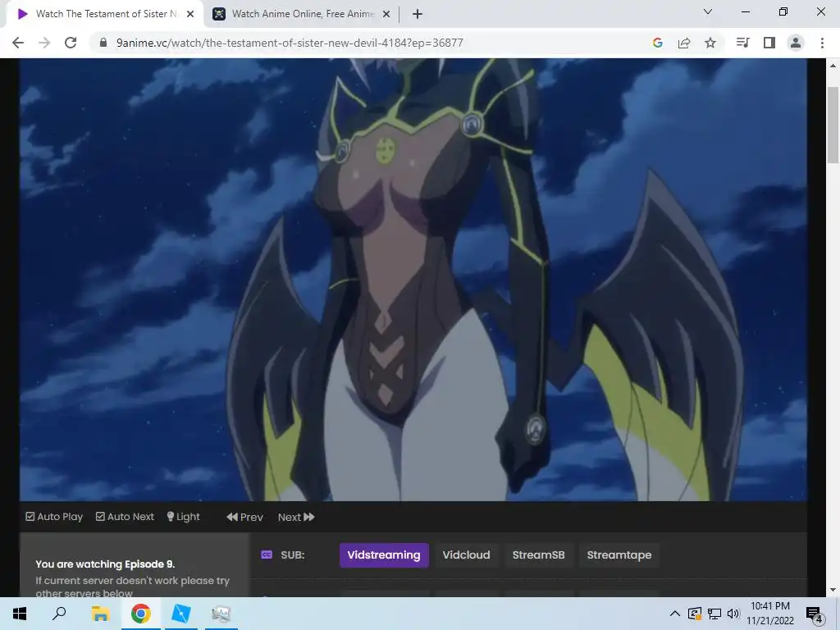
Task: Click the Google icon in address bar
Action: tap(658, 43)
